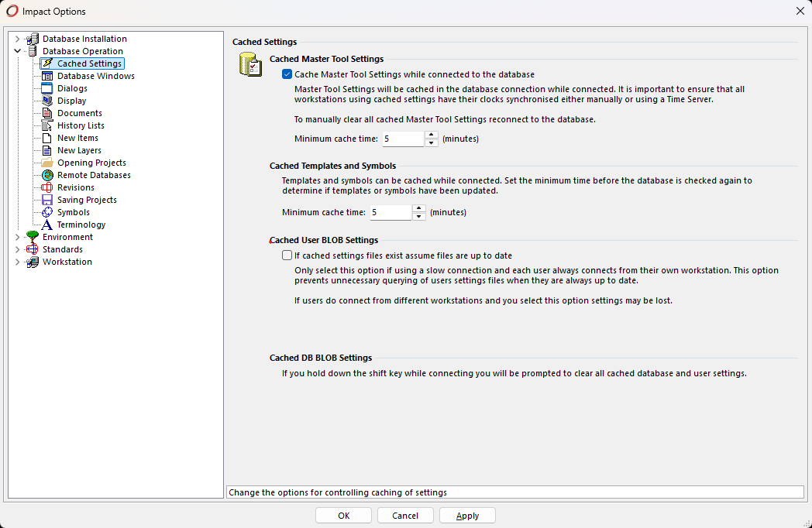The height and width of the screenshot is (528, 812).
Task: Click the New Layers icon
Action: (47, 151)
